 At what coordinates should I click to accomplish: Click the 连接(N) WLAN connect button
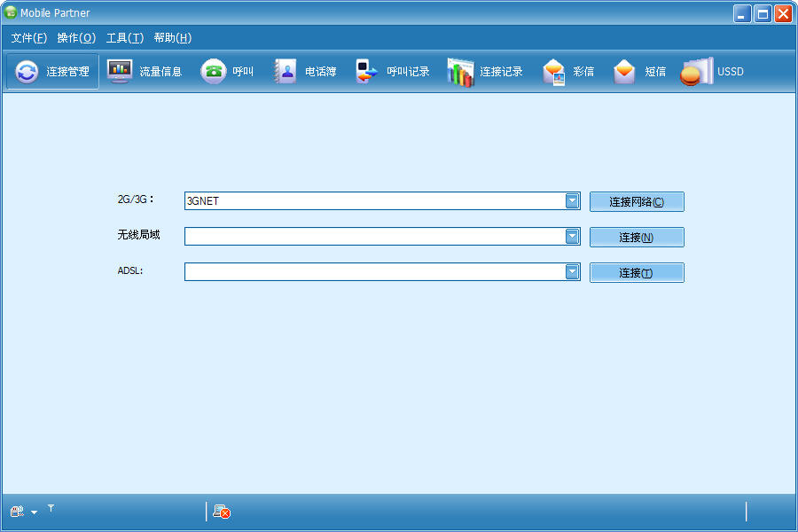(x=637, y=238)
